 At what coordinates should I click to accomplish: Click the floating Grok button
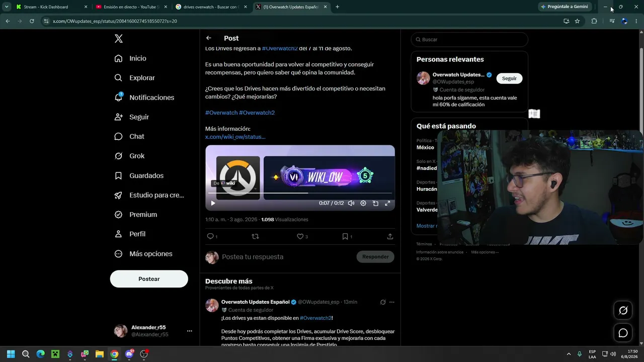click(x=623, y=311)
